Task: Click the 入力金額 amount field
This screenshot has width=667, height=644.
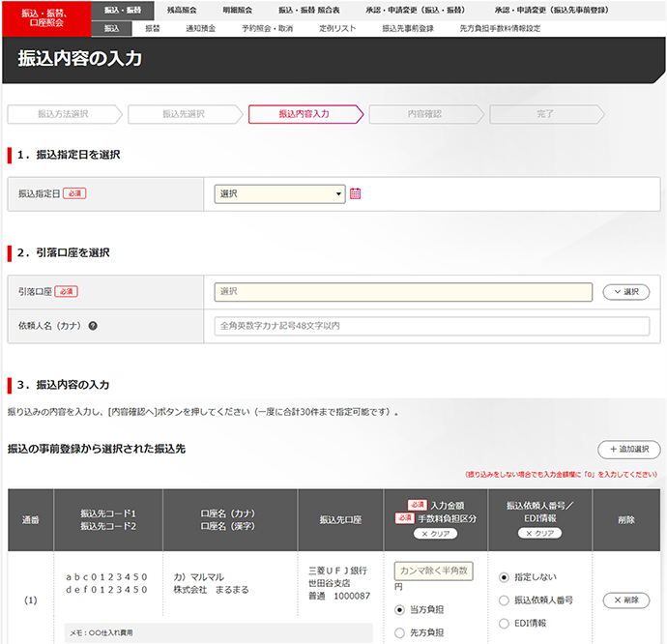Action: click(x=433, y=571)
